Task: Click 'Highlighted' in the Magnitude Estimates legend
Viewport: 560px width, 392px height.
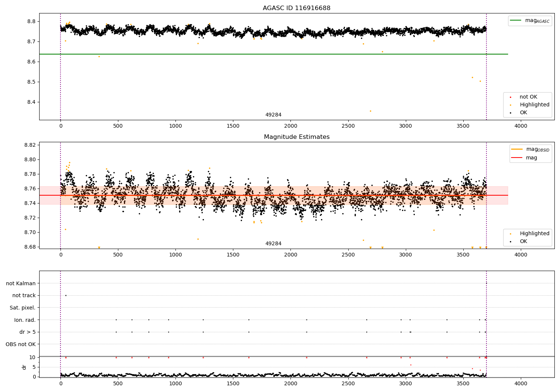Action: [535, 234]
